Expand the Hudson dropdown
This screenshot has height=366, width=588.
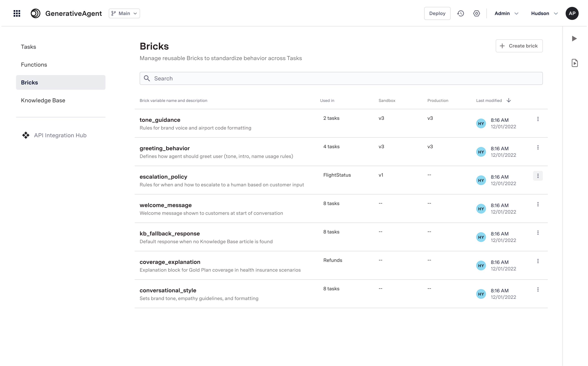(544, 13)
